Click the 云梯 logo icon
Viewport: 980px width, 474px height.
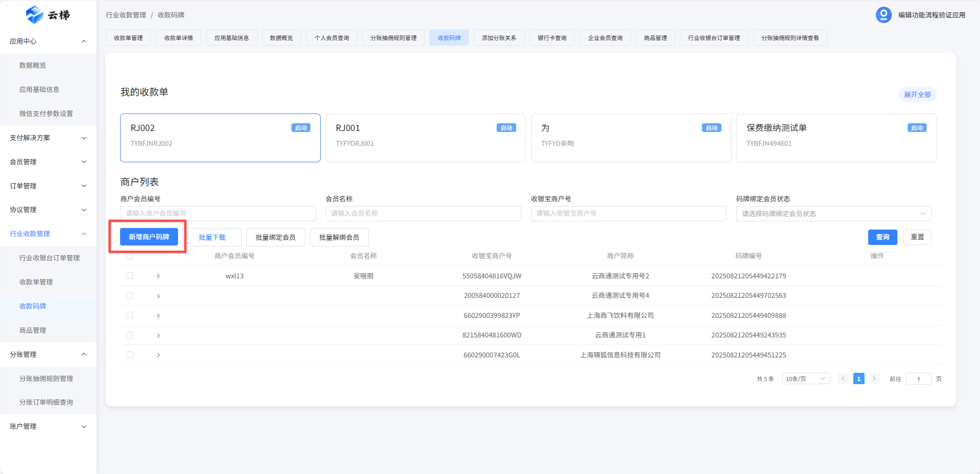pyautogui.click(x=34, y=15)
